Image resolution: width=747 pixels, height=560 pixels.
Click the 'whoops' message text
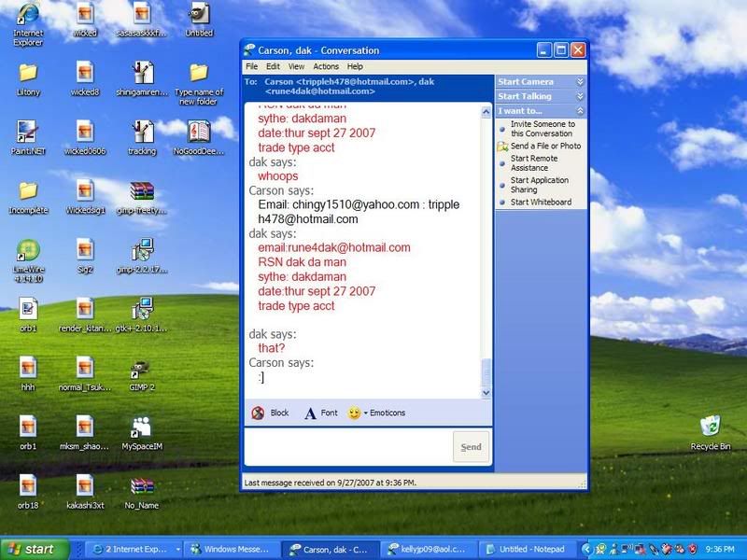click(278, 176)
